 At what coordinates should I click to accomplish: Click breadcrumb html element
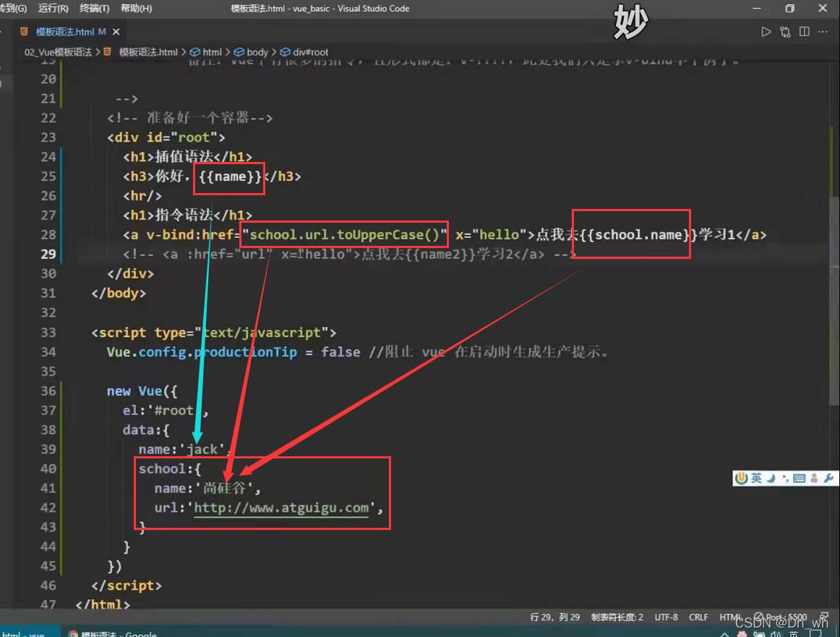coord(212,52)
